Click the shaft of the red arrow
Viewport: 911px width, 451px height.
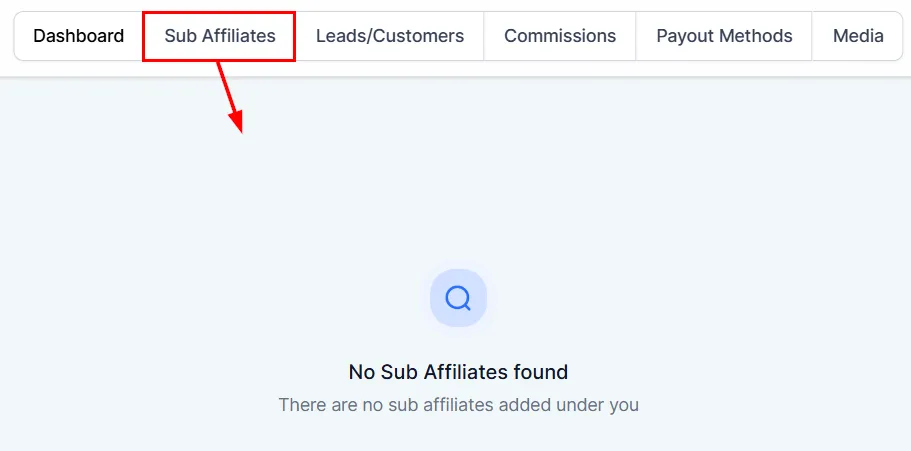[226, 87]
